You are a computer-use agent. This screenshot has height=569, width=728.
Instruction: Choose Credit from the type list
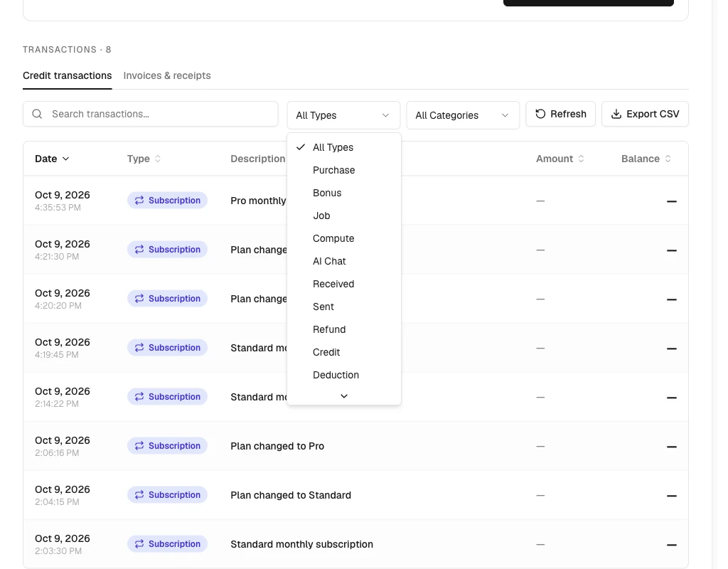343,352
